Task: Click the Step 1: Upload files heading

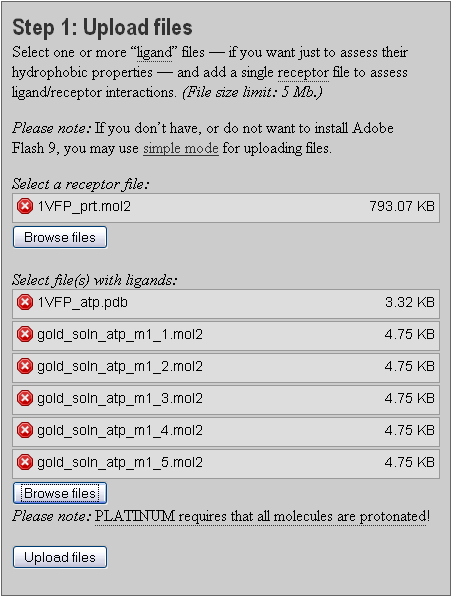Action: 102,27
